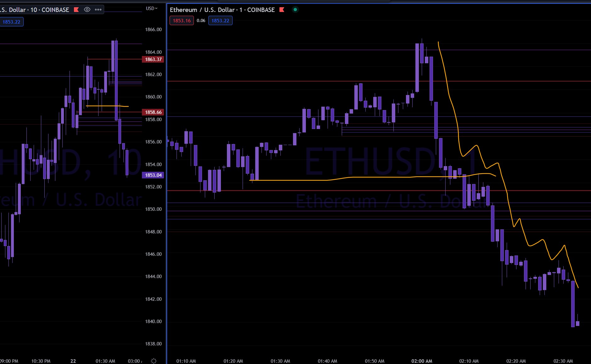Image resolution: width=591 pixels, height=364 pixels.
Task: Click the 10:30 PM time label in left chart
Action: click(x=41, y=361)
